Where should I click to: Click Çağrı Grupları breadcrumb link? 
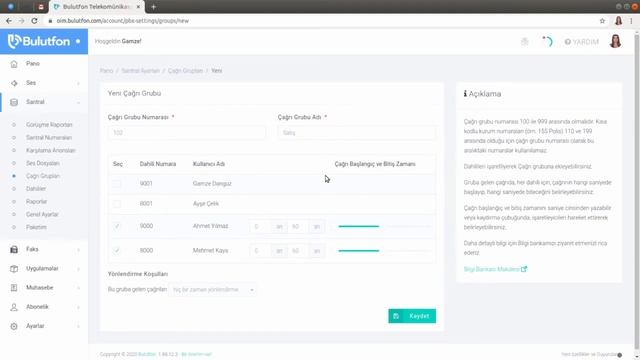coord(185,71)
